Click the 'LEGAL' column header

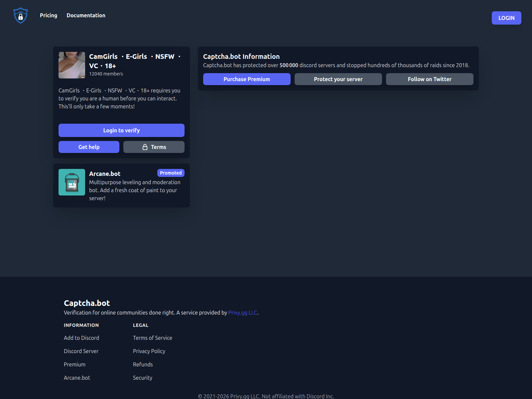(141, 325)
